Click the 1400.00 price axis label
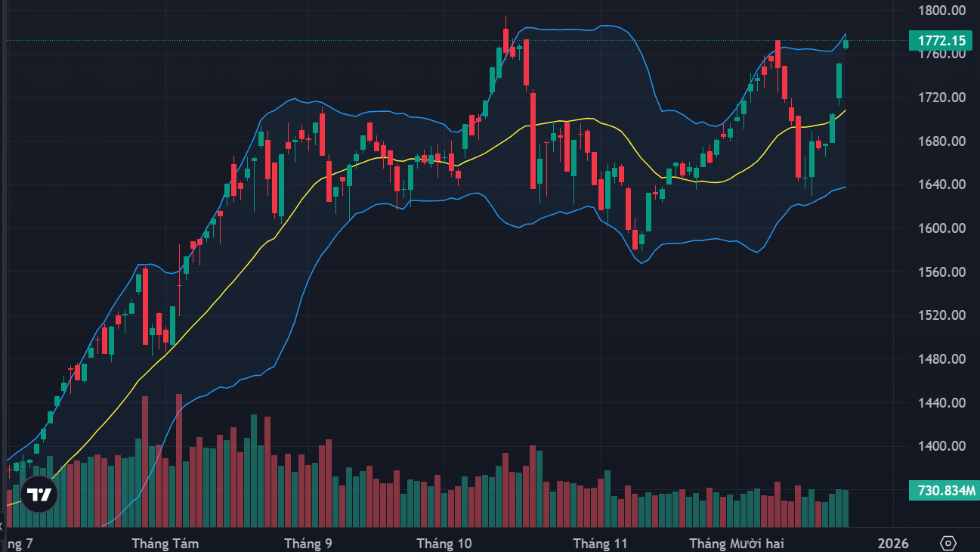The image size is (980, 552). point(941,446)
